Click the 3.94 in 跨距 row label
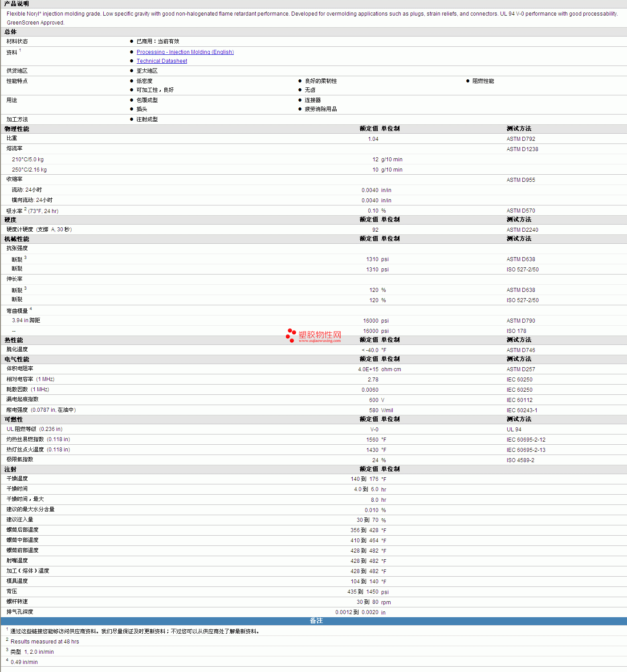The image size is (627, 672). tap(26, 320)
